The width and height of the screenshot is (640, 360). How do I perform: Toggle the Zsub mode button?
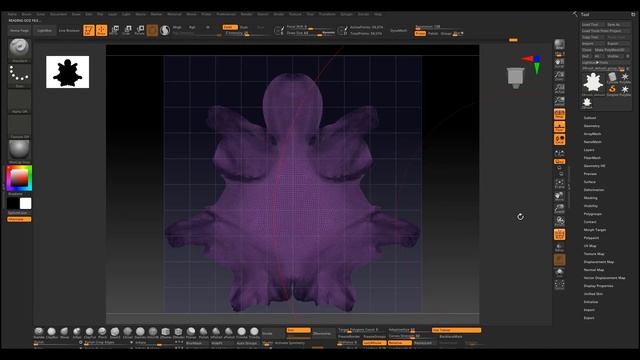point(244,27)
